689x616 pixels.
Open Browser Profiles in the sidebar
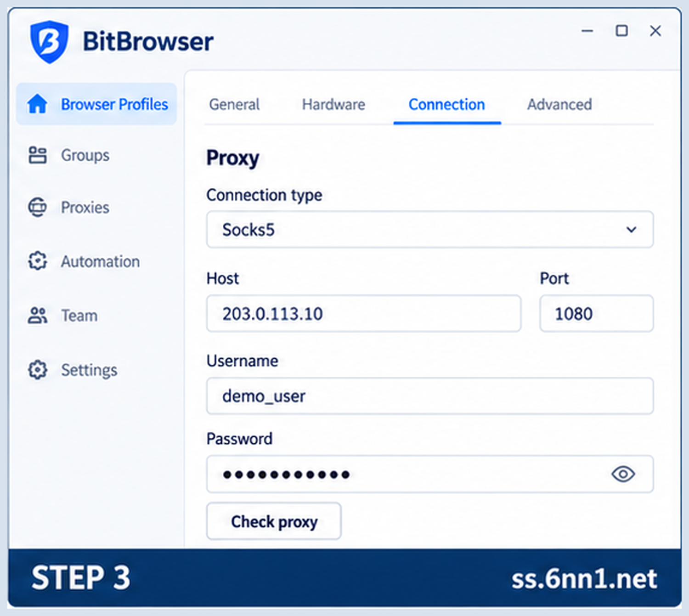coord(96,104)
